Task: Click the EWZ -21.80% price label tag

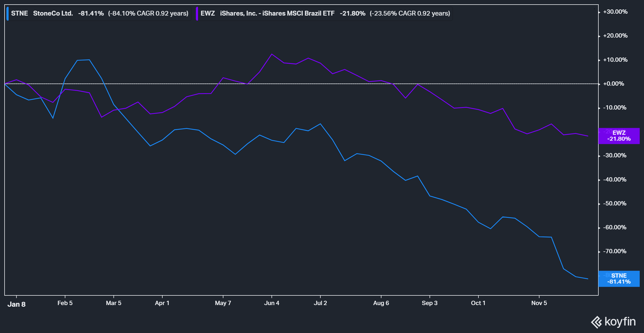Action: coord(619,136)
